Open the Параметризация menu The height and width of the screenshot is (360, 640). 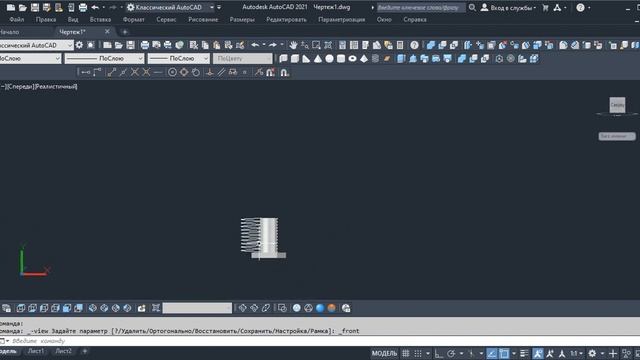tap(341, 20)
